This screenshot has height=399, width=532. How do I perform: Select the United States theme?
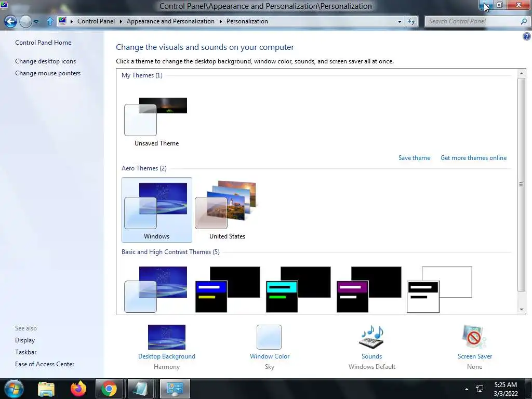pos(227,210)
